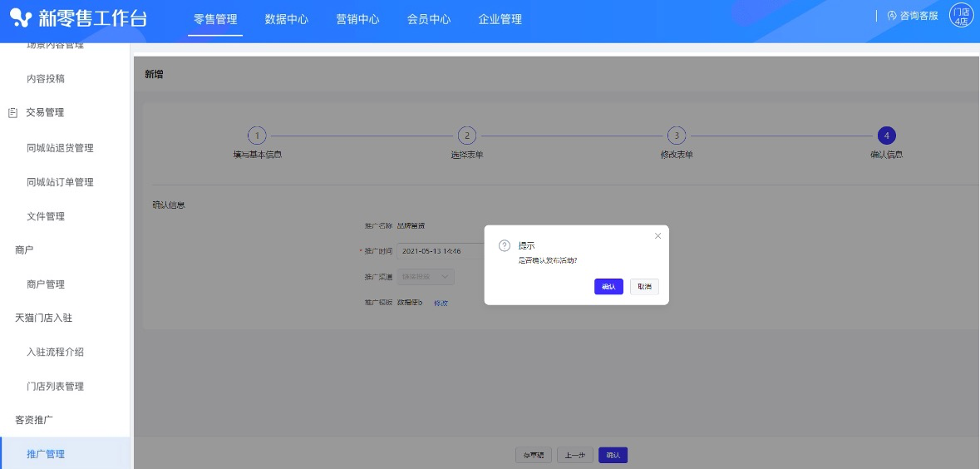980x469 pixels.
Task: Click the 咨询客服 headset icon
Action: (892, 16)
